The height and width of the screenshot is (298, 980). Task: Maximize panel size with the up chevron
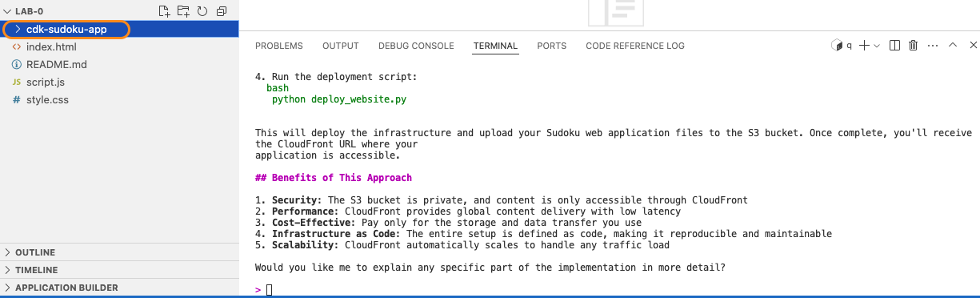click(x=953, y=46)
